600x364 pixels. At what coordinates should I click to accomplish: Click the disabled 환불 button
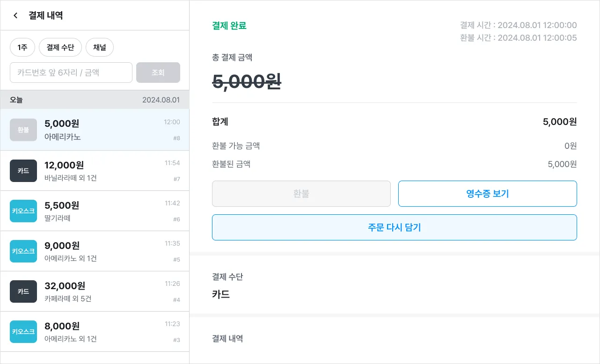click(x=301, y=194)
